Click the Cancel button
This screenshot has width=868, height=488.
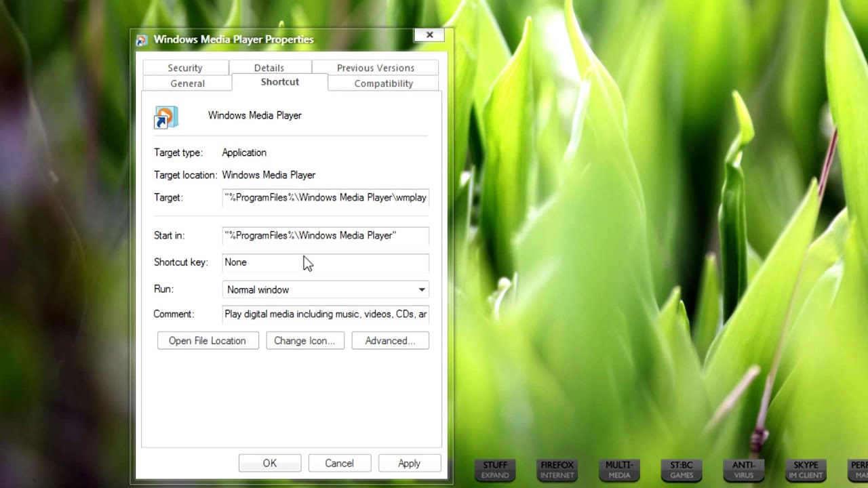[x=339, y=464]
